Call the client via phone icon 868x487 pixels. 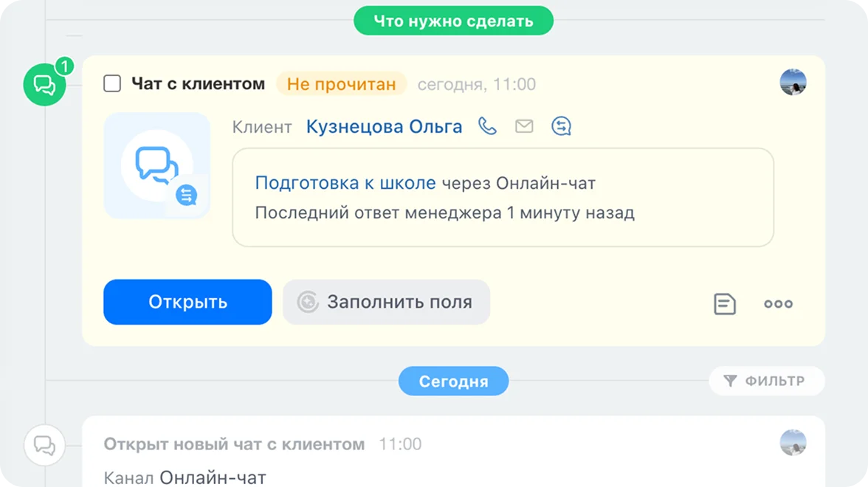(488, 126)
